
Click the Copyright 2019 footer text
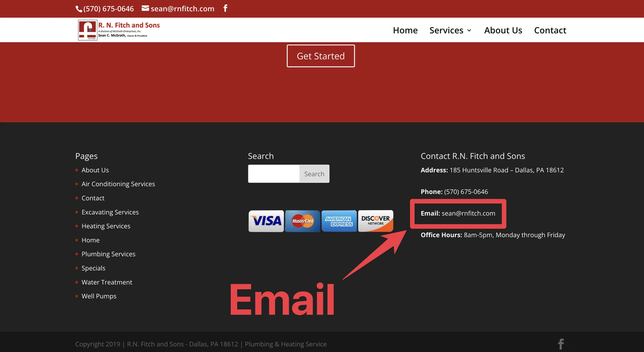point(201,344)
